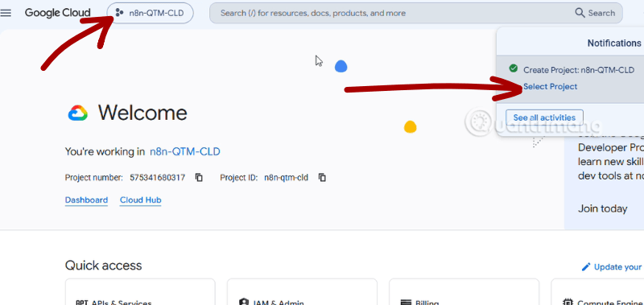
Task: Open the Billing quick access card
Action: pos(464,292)
